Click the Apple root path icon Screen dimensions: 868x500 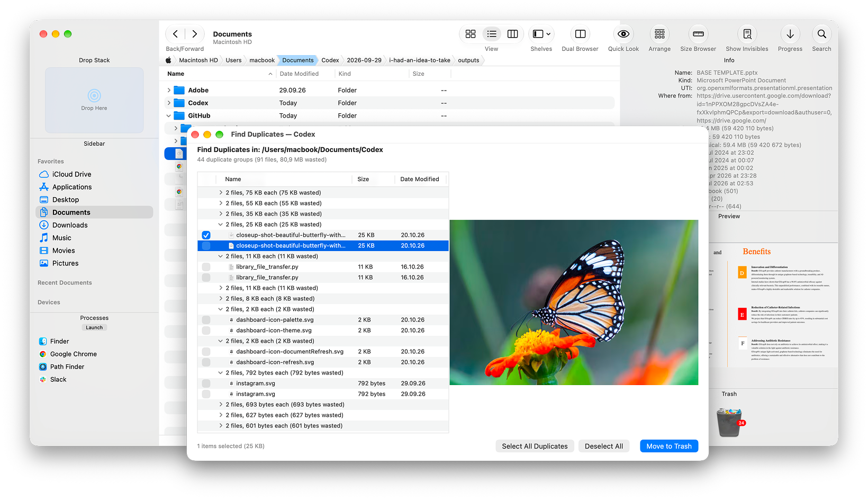(x=168, y=60)
